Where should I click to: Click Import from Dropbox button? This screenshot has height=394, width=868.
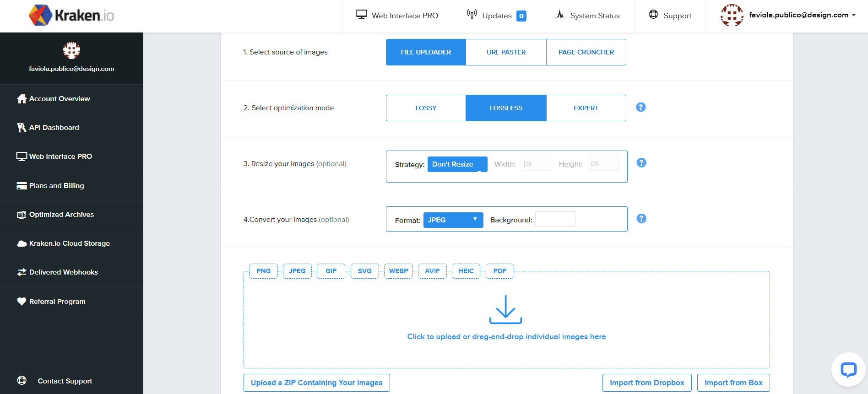point(647,383)
